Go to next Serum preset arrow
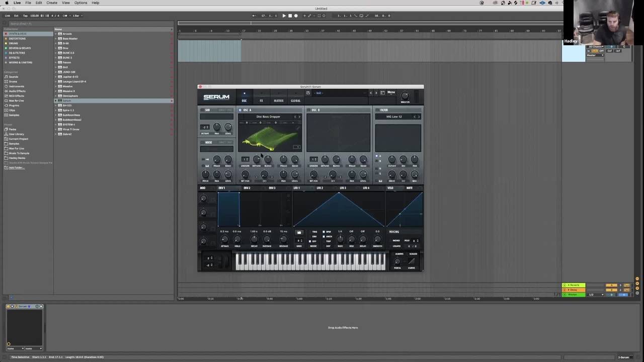This screenshot has width=644, height=362. pos(376,93)
